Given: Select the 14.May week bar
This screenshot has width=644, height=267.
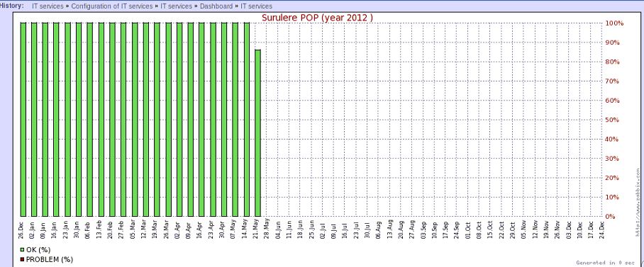Looking at the screenshot, I should (246, 120).
